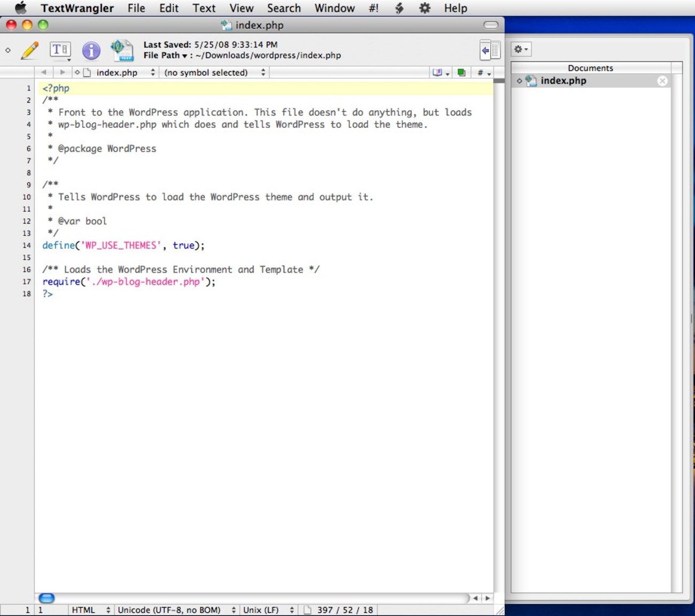Viewport: 695px width, 616px height.
Task: Click the pencil icon to toggle editing
Action: click(29, 50)
